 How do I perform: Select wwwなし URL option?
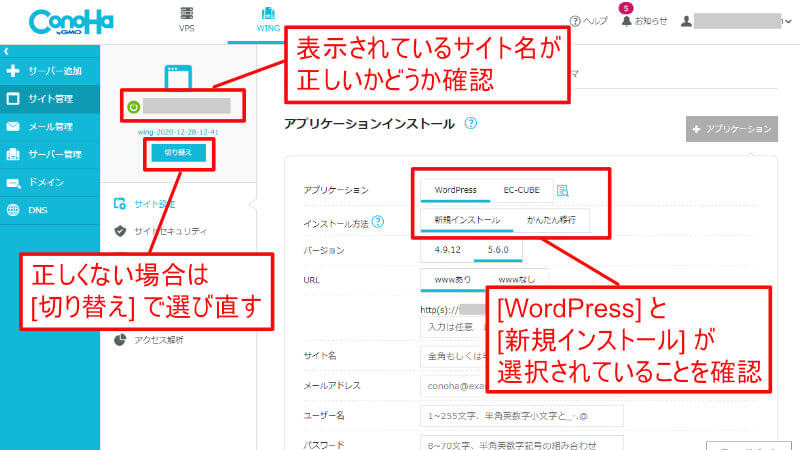click(x=516, y=280)
